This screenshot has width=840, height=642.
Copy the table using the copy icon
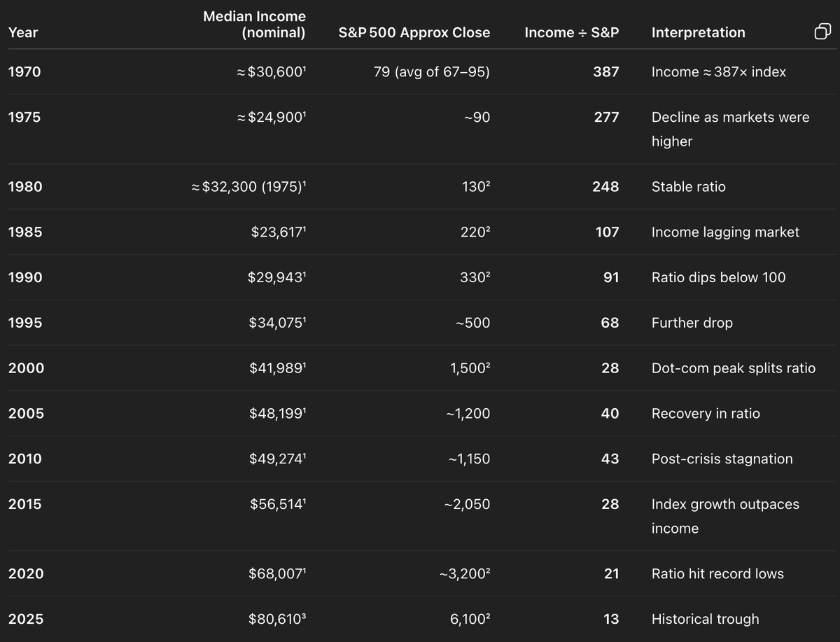pos(822,32)
